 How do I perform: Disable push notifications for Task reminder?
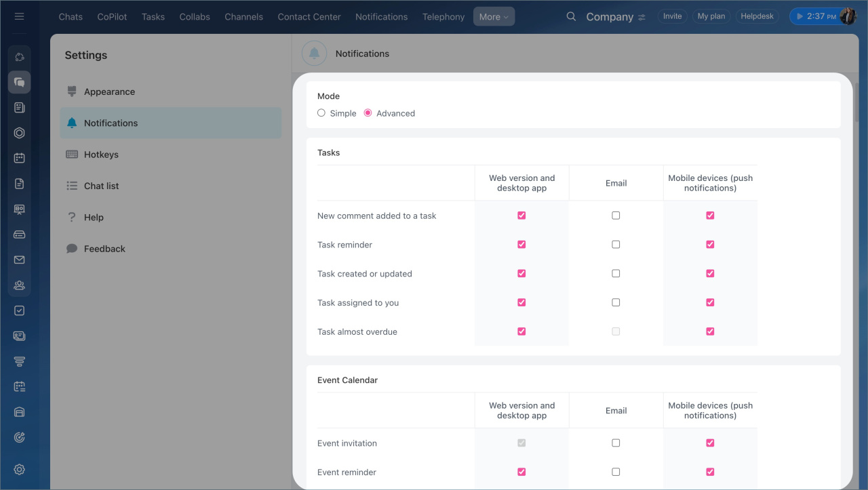pyautogui.click(x=710, y=245)
